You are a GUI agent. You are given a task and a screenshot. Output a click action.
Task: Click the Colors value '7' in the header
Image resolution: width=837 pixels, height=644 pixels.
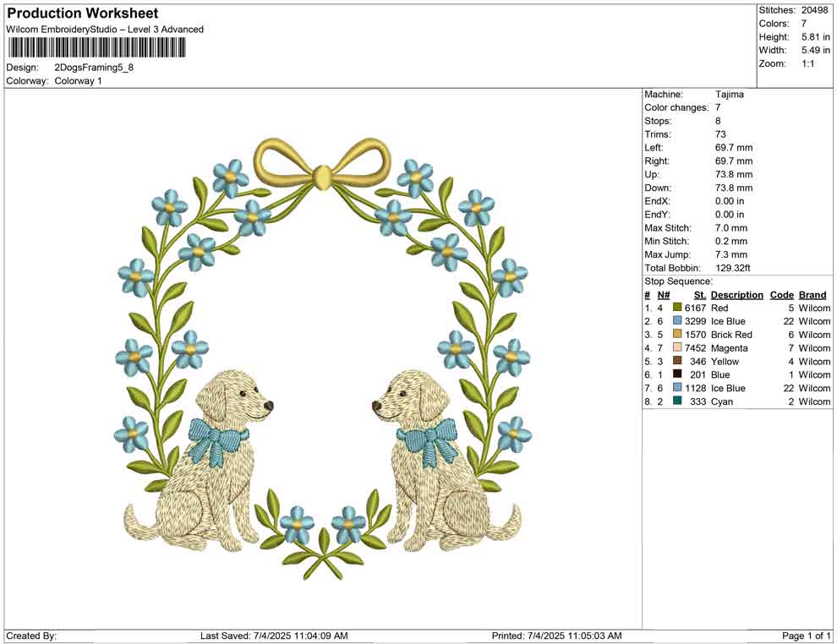coord(803,24)
